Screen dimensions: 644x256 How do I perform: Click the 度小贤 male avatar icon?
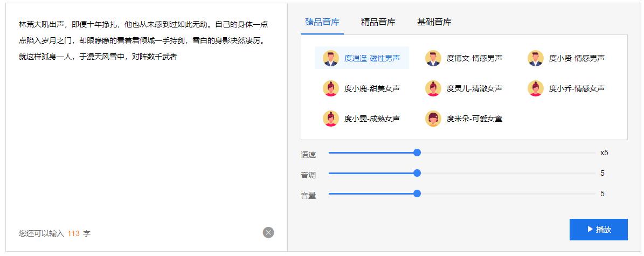[535, 58]
